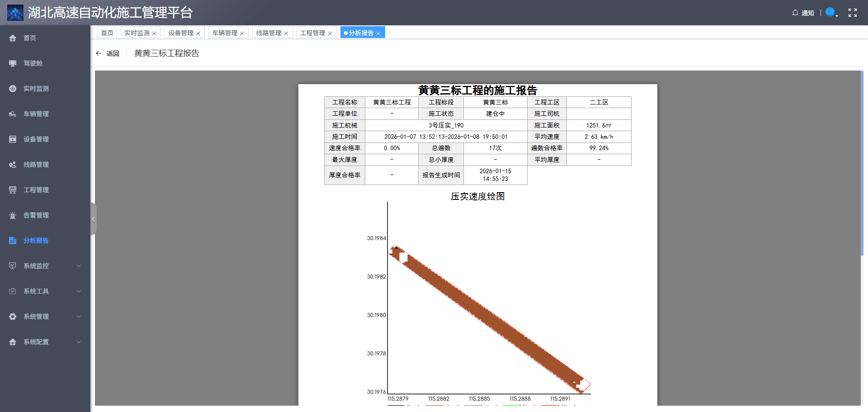The height and width of the screenshot is (412, 868).
Task: Select the 线路管理 route management icon
Action: 13,165
